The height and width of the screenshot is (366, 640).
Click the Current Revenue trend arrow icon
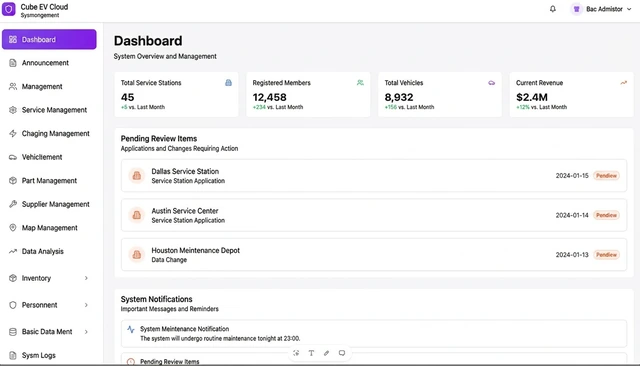[624, 83]
